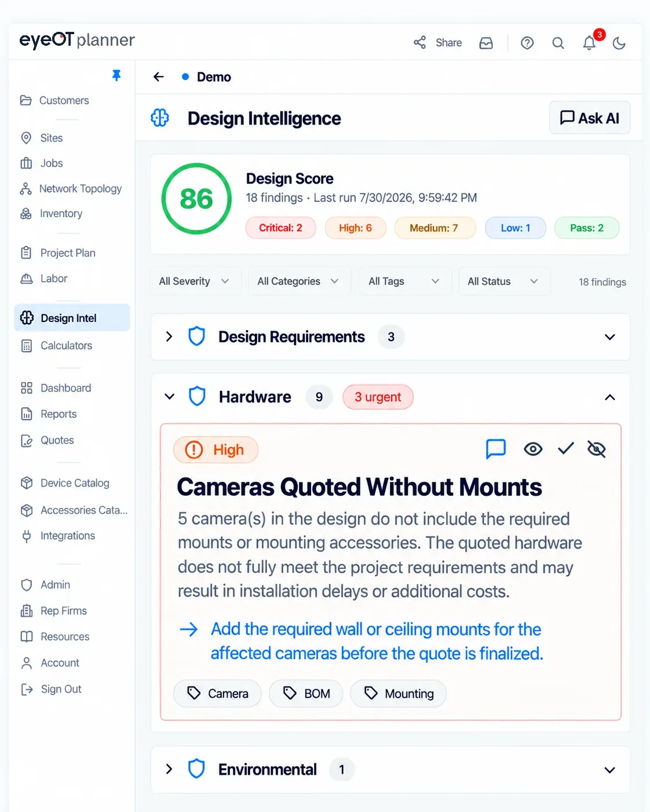
Task: Unpin the sidebar with pin icon
Action: click(x=116, y=75)
